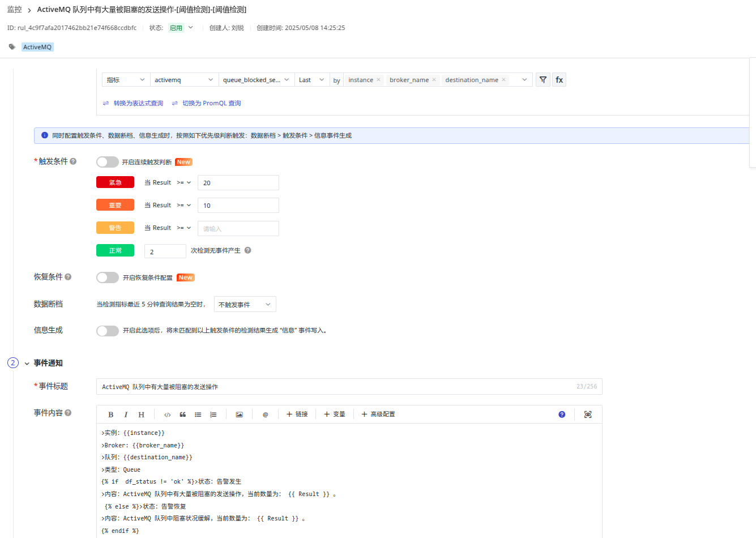756x538 pixels.
Task: Collapse 事件通知 section
Action: click(x=27, y=364)
